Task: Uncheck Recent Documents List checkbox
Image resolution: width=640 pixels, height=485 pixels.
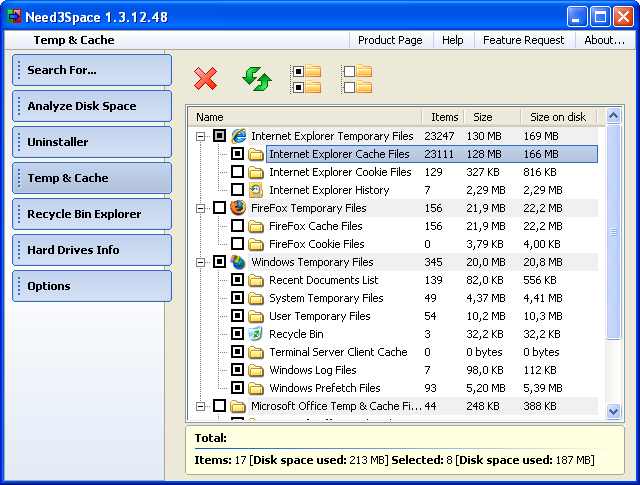Action: pyautogui.click(x=237, y=280)
